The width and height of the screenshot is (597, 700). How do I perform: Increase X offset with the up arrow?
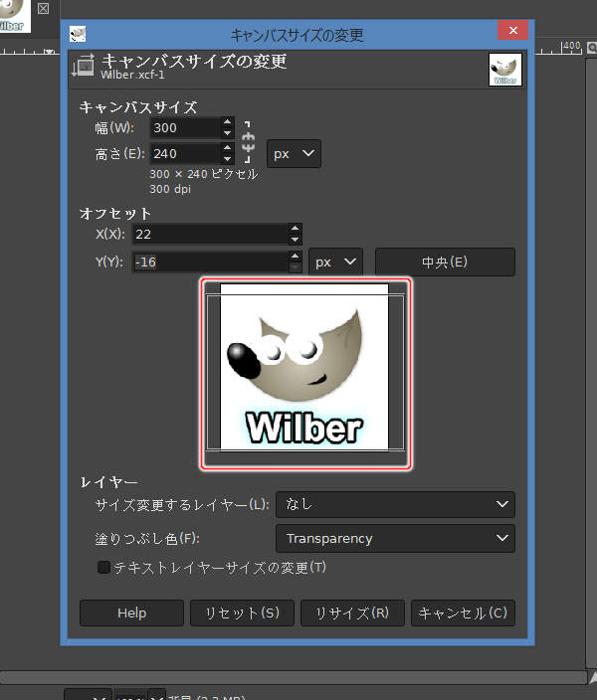click(295, 229)
